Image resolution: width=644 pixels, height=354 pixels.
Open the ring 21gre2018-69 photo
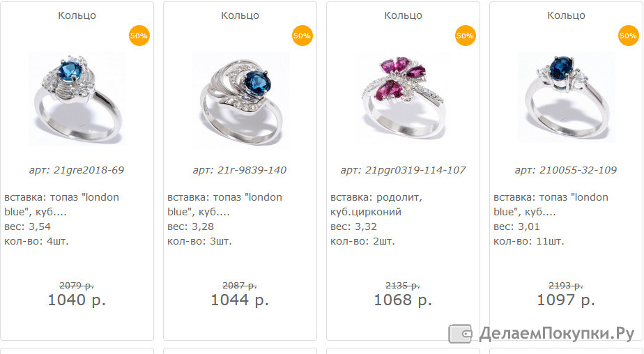click(77, 98)
